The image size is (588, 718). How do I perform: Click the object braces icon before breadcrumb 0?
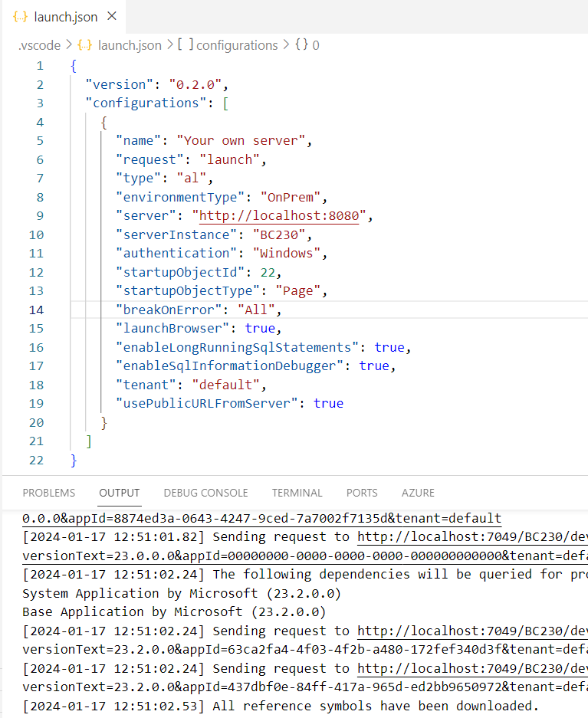(x=301, y=45)
